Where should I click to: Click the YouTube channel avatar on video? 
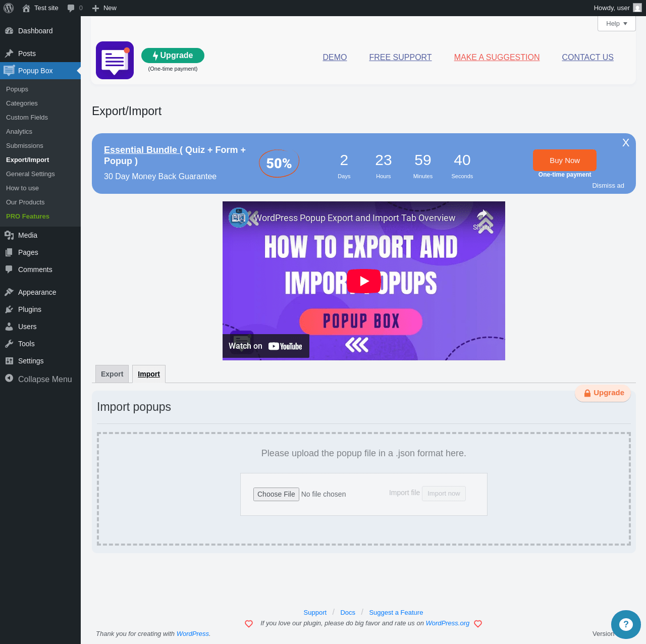coord(238,218)
